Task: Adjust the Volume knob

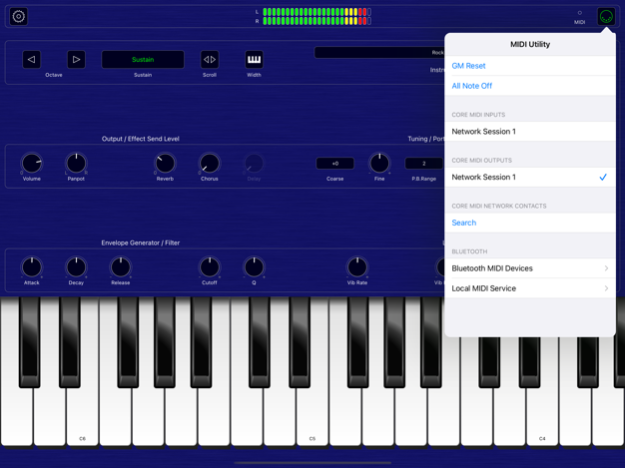Action: (31, 163)
